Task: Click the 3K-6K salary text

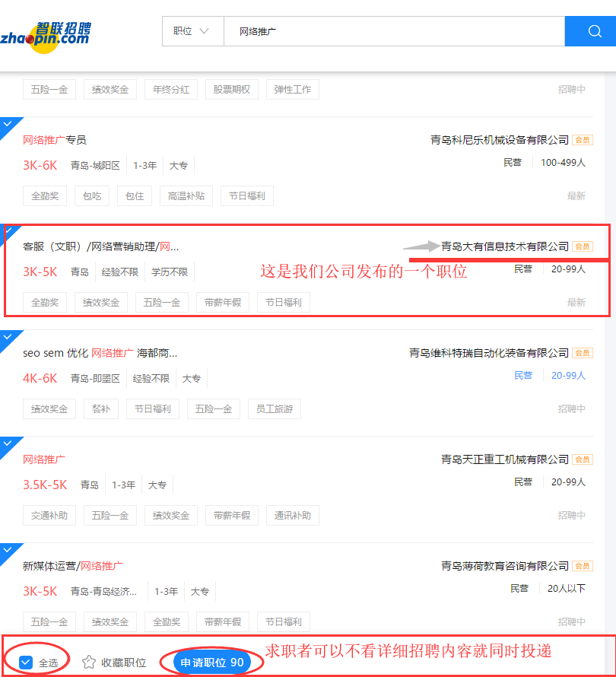Action: pyautogui.click(x=40, y=165)
